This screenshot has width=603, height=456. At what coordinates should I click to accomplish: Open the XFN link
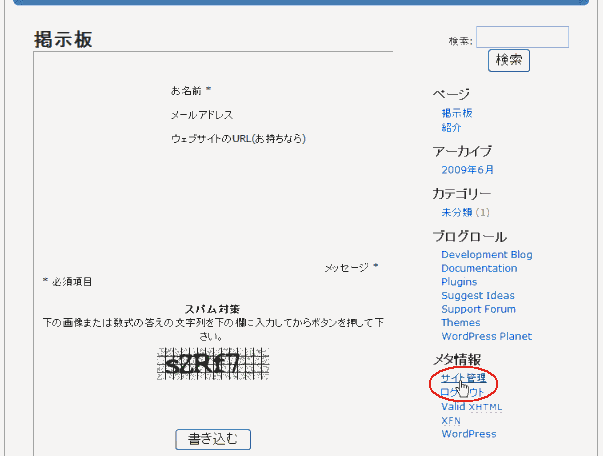point(451,421)
